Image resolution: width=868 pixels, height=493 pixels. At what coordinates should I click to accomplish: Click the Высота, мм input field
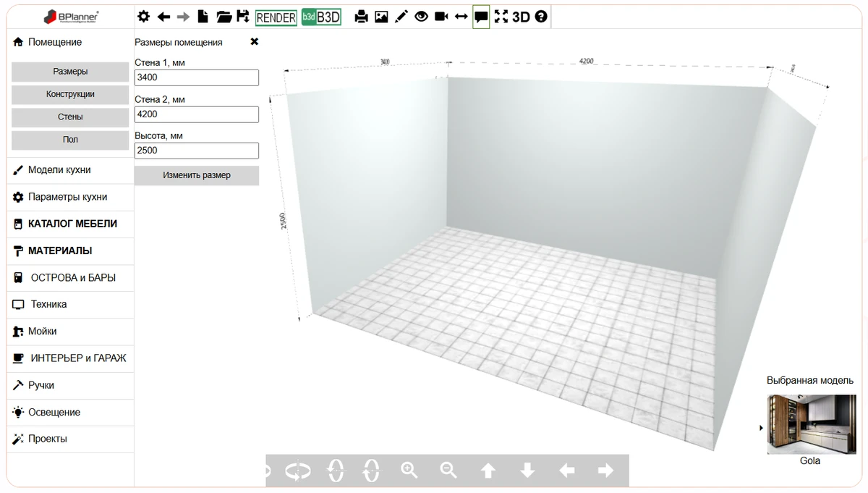tap(197, 151)
